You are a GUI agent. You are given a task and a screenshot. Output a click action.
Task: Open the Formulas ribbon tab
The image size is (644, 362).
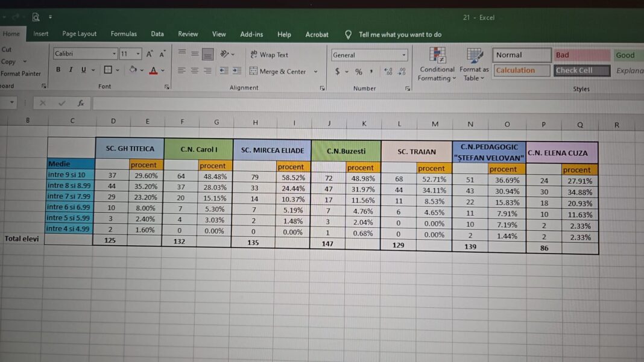(x=124, y=34)
